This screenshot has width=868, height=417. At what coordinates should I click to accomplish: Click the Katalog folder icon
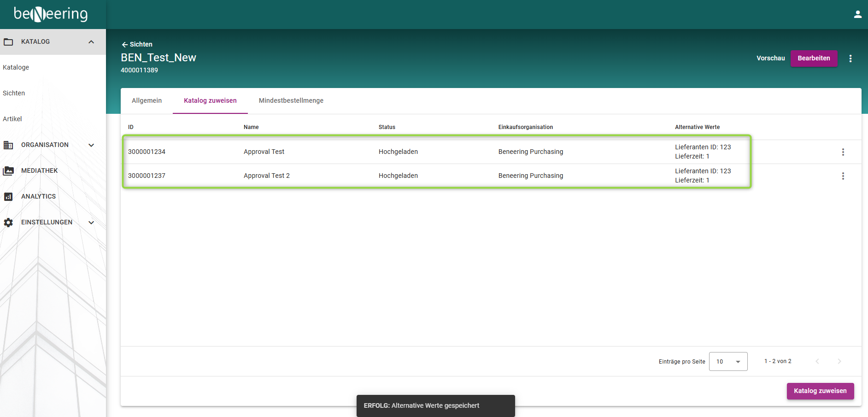pyautogui.click(x=8, y=42)
